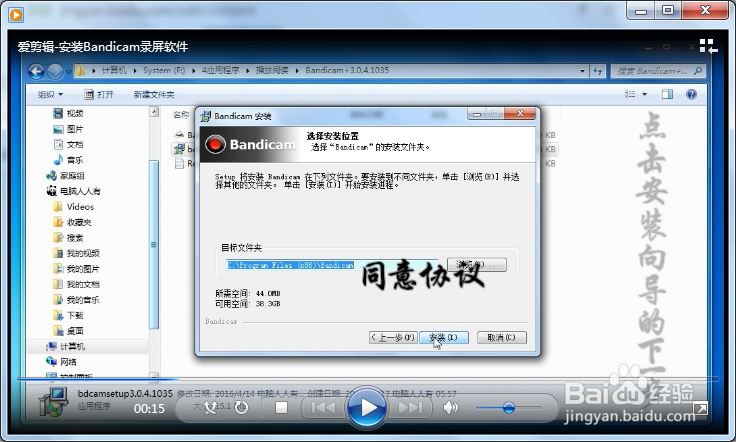Open 我的视频 folder in navigation pane
The height and width of the screenshot is (442, 736).
point(77,253)
